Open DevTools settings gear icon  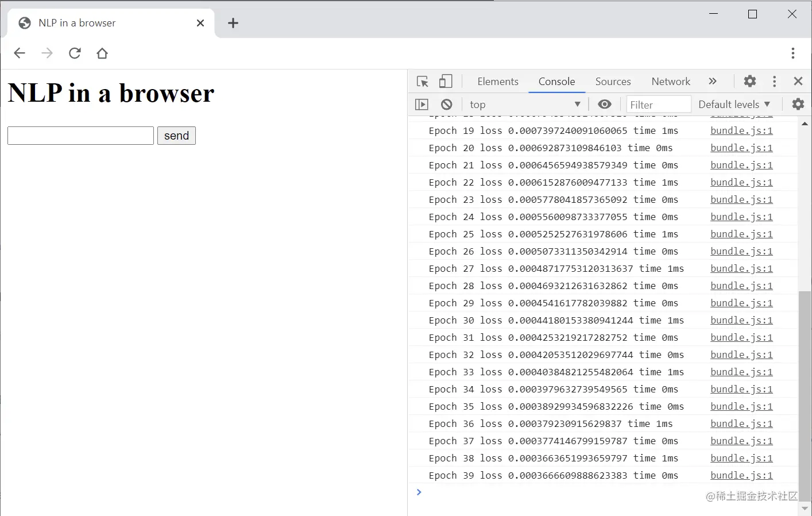click(x=750, y=81)
